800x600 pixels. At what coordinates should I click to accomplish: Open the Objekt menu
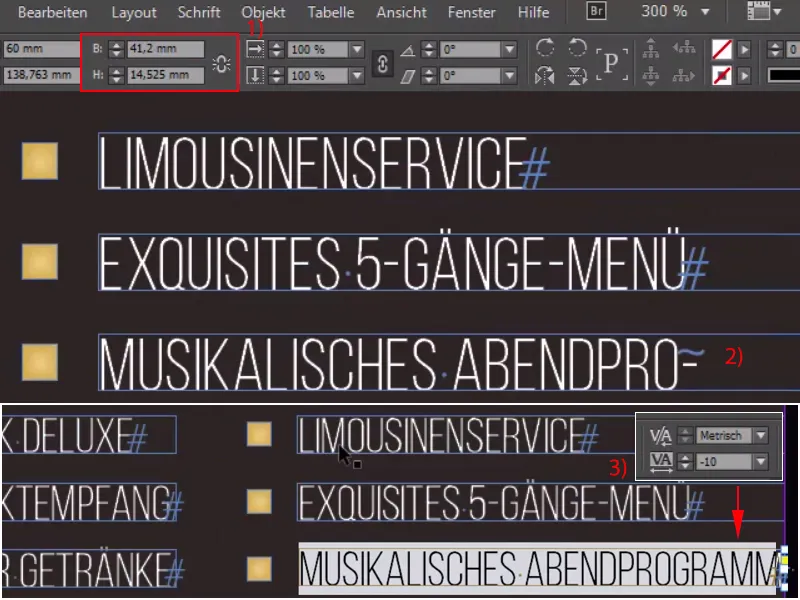(x=263, y=12)
